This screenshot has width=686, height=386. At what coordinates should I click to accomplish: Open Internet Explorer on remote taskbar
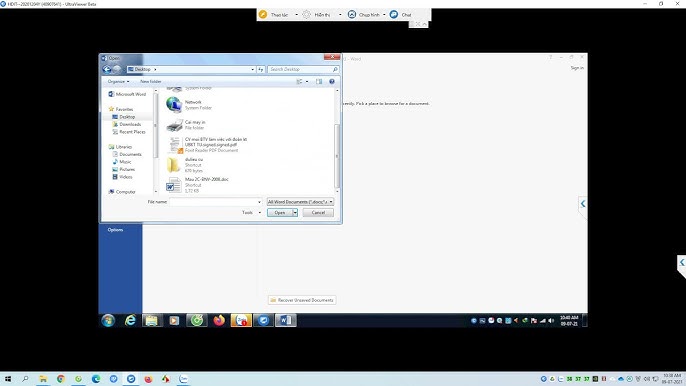[x=130, y=320]
